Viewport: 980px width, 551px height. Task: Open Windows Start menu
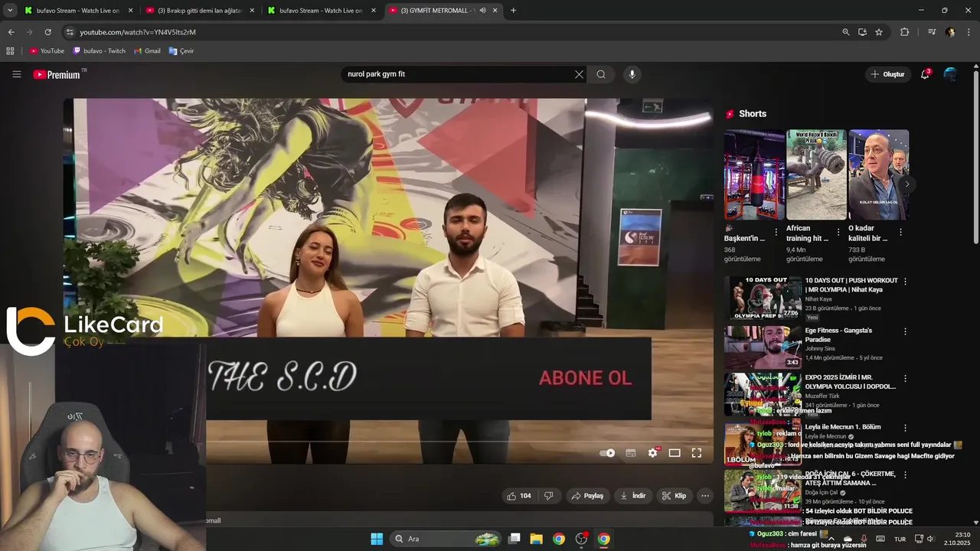(377, 539)
